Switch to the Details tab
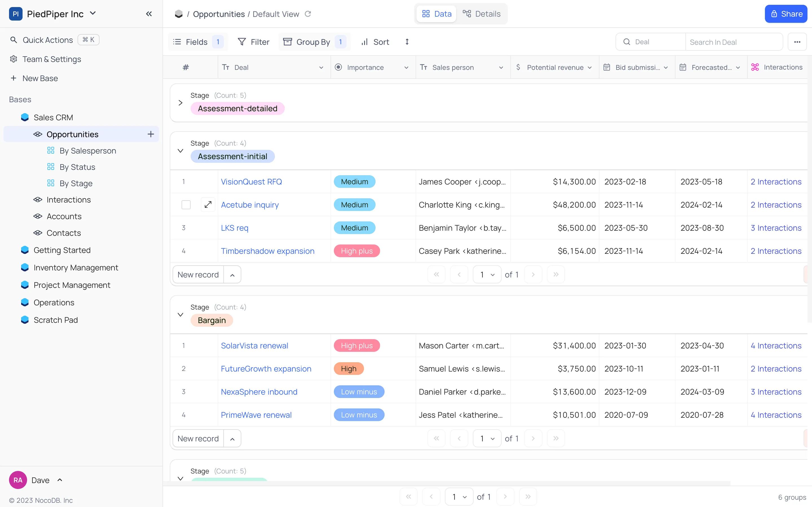The height and width of the screenshot is (507, 812). (482, 14)
